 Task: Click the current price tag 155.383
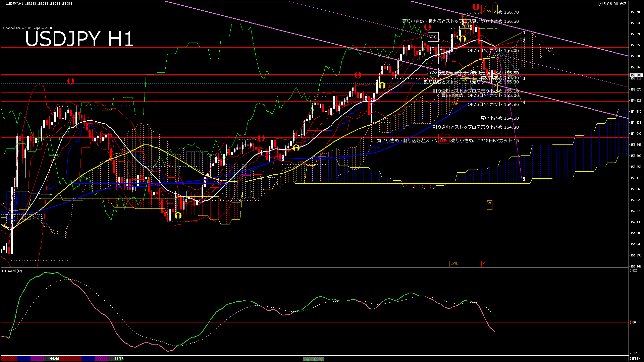(x=636, y=75)
